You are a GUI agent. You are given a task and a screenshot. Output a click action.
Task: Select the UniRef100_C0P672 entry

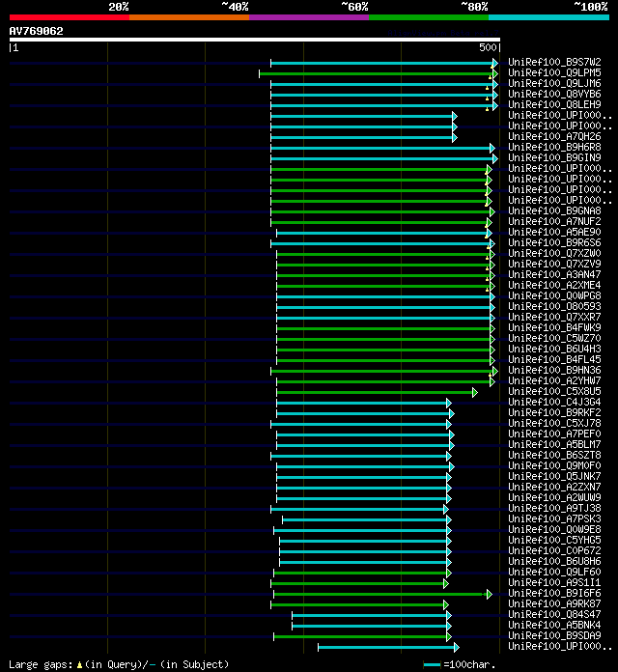554,551
